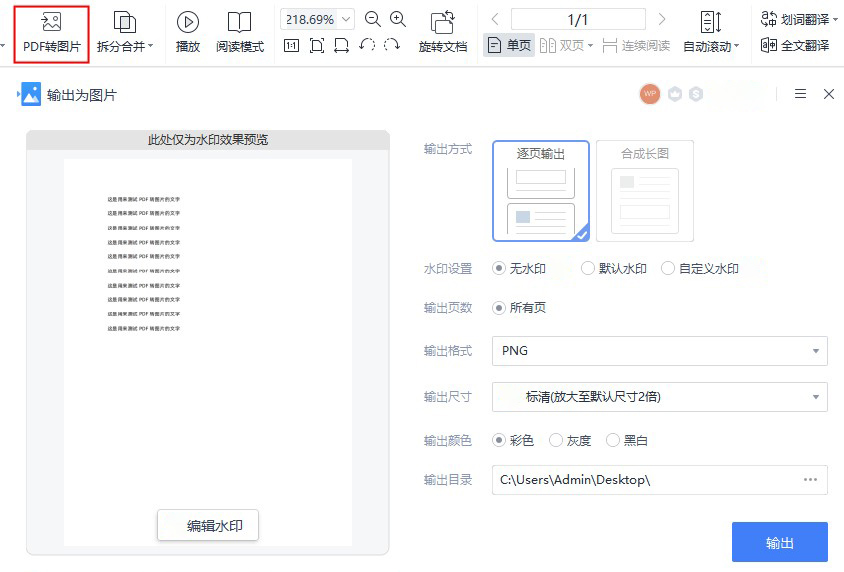Open the 自动滚动 auto scroll dropdown
The image size is (844, 572).
(x=711, y=34)
